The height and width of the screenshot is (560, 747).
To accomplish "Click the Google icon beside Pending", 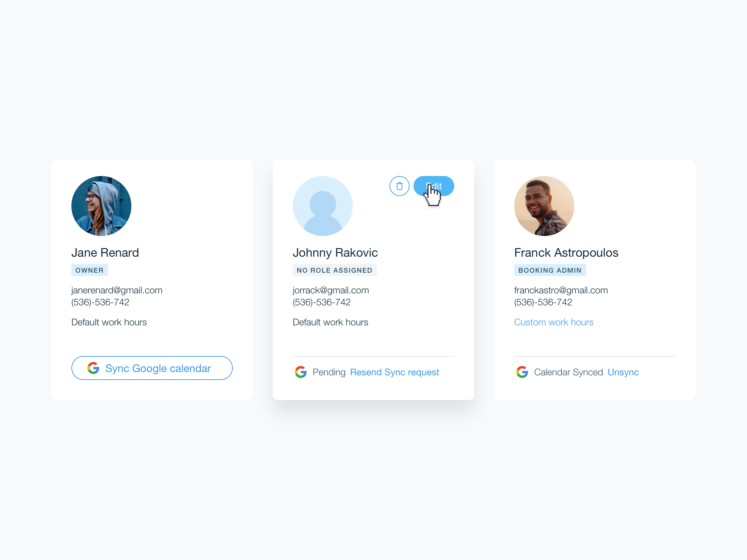I will tap(300, 372).
